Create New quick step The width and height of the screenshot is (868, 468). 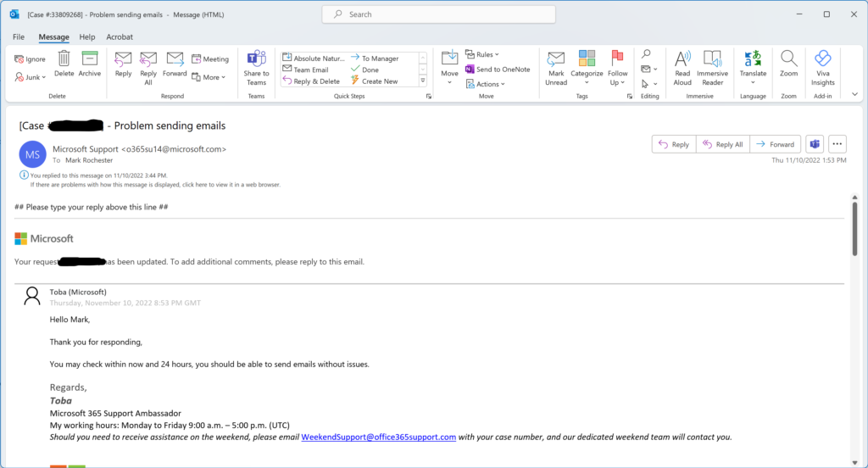click(374, 81)
